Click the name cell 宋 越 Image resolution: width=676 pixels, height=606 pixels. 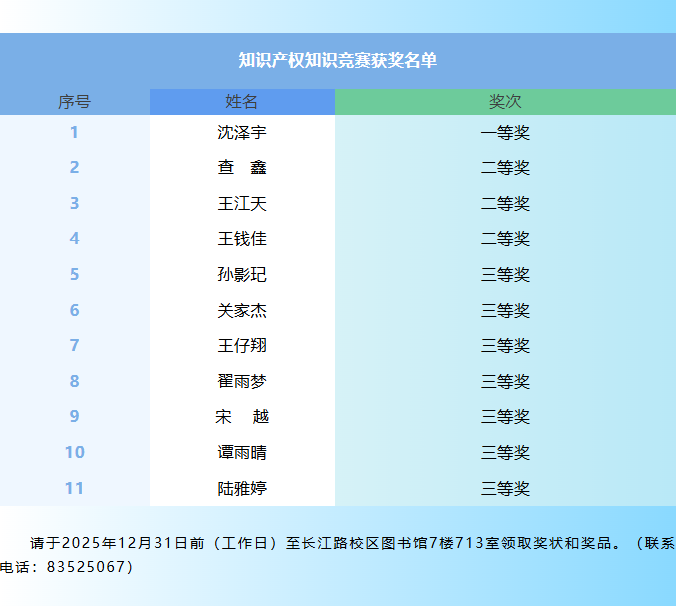[x=242, y=417]
